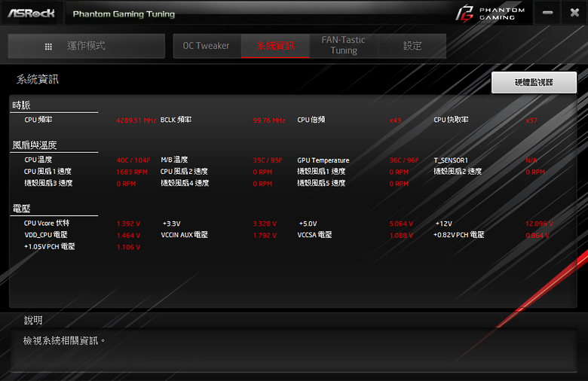Image resolution: width=588 pixels, height=381 pixels.
Task: Click the CPU cache ratio value x37
Action: pos(531,120)
